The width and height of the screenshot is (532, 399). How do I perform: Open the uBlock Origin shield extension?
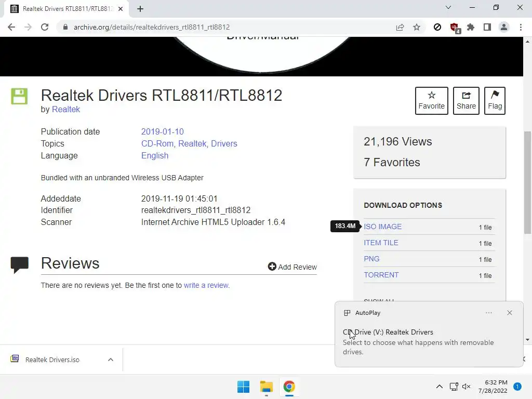(454, 28)
